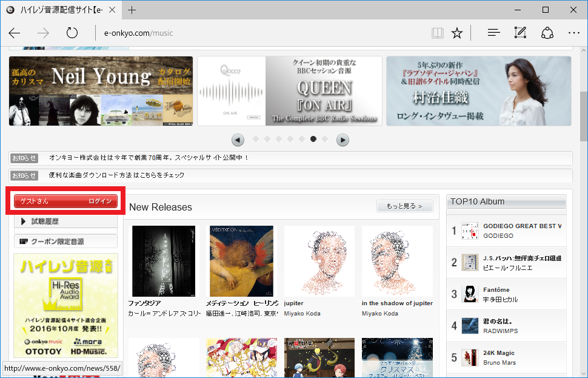Select the fifth carousel dot

[302, 139]
